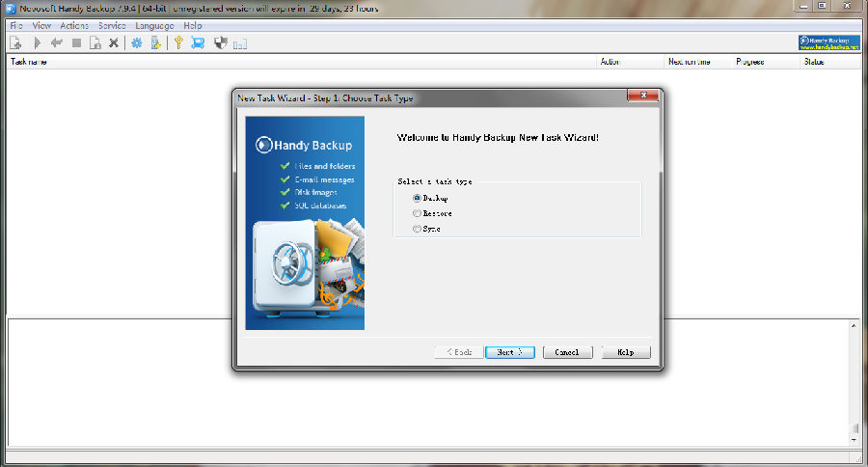The image size is (868, 467).
Task: Open the File menu
Action: click(16, 25)
